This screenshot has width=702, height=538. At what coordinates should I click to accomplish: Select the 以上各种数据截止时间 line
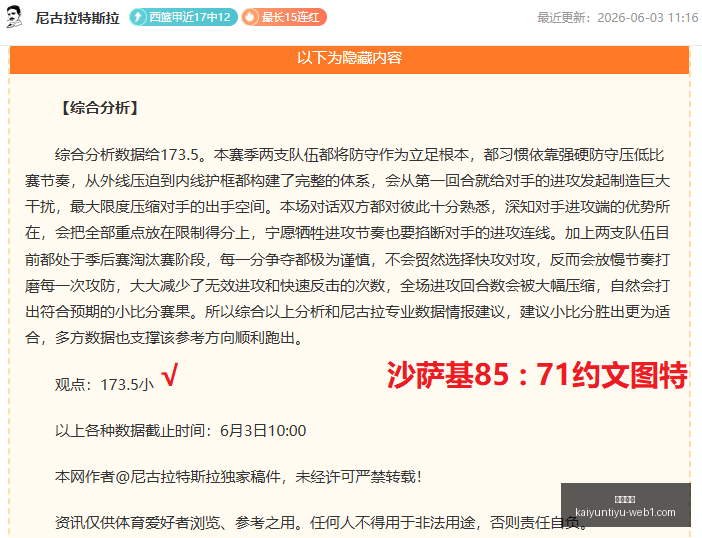[180, 431]
